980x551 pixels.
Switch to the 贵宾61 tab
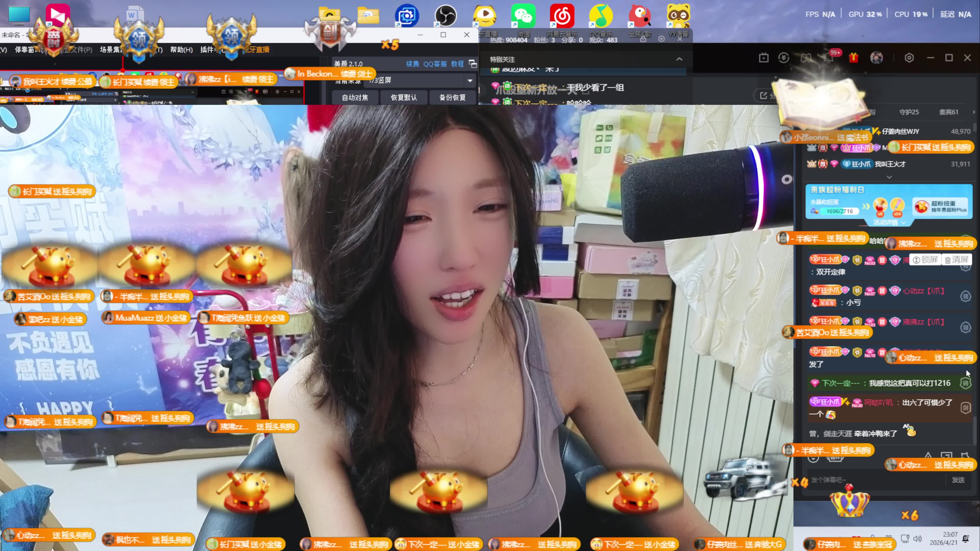(x=948, y=112)
